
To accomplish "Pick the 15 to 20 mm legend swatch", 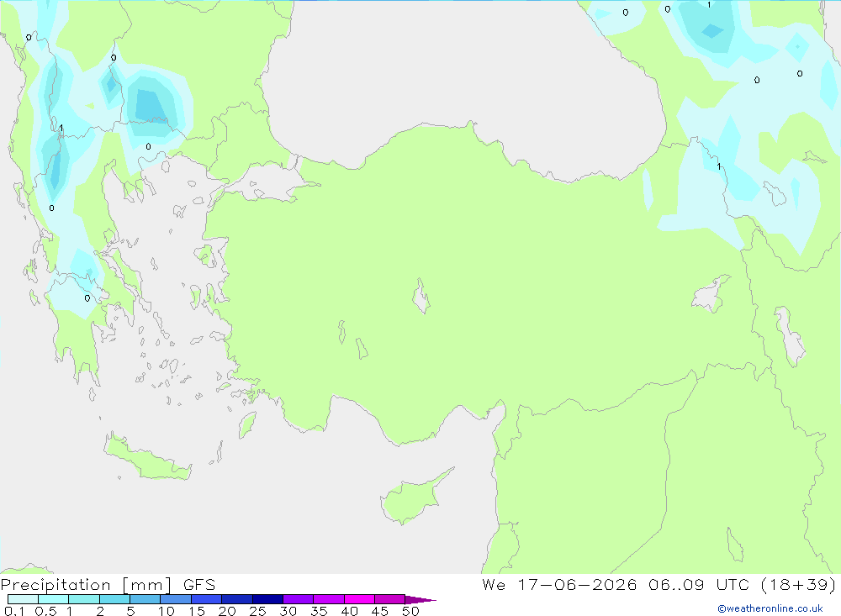I will click(x=207, y=599).
